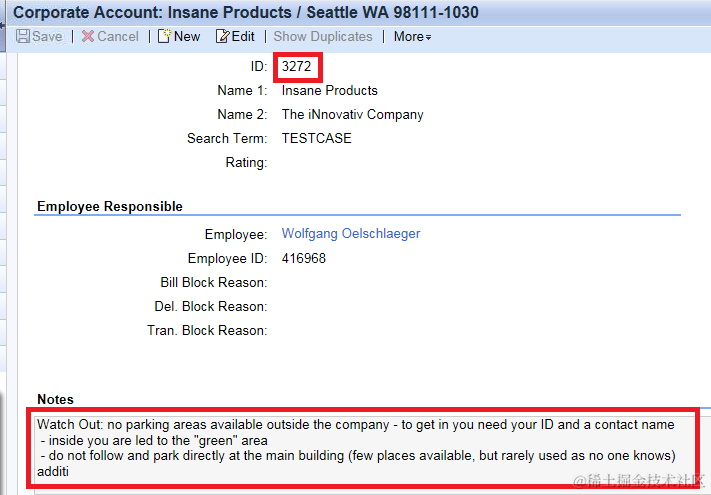Screen dimensions: 711x495
Task: Click the Tran. Block Reason label
Action: point(207,330)
